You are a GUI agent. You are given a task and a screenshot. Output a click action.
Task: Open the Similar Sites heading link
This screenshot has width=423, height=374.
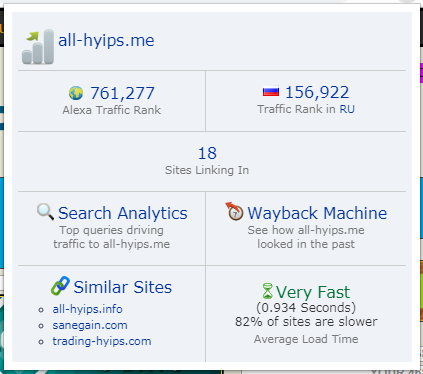click(x=123, y=287)
